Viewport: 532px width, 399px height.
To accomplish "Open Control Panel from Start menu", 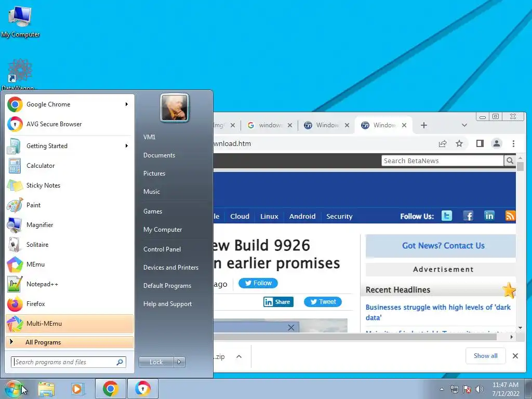I will coord(162,249).
